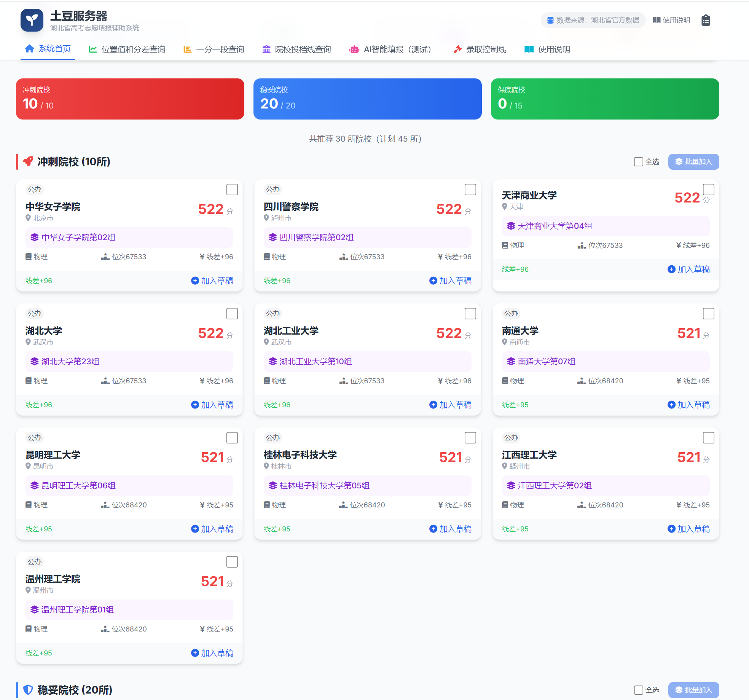Screen dimensions: 749x700
Task: Click 批量加入 button for 稳妥院校
Action: 693,690
